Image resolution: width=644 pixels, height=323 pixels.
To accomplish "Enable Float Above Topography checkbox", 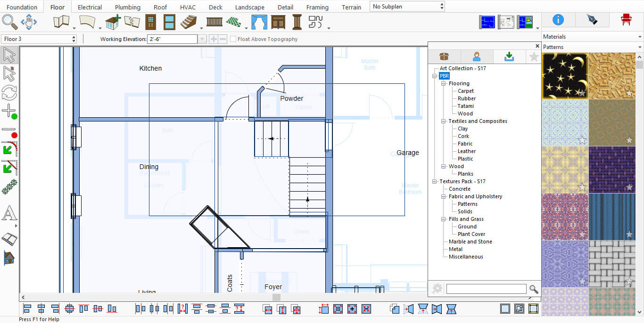I will (233, 39).
